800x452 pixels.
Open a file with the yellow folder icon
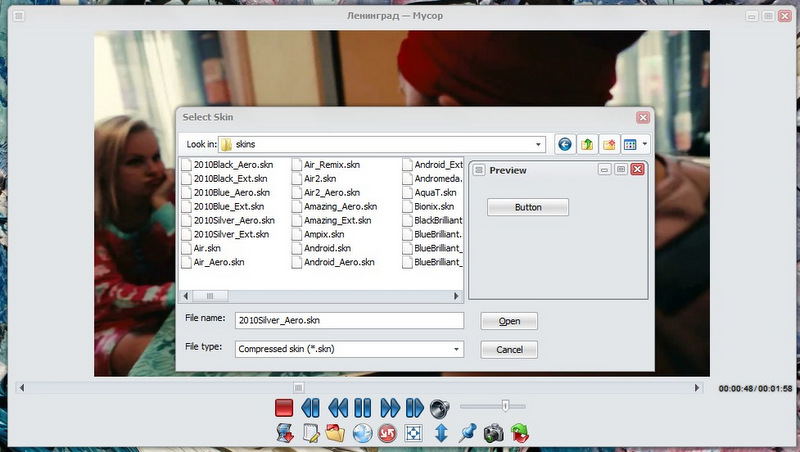336,433
